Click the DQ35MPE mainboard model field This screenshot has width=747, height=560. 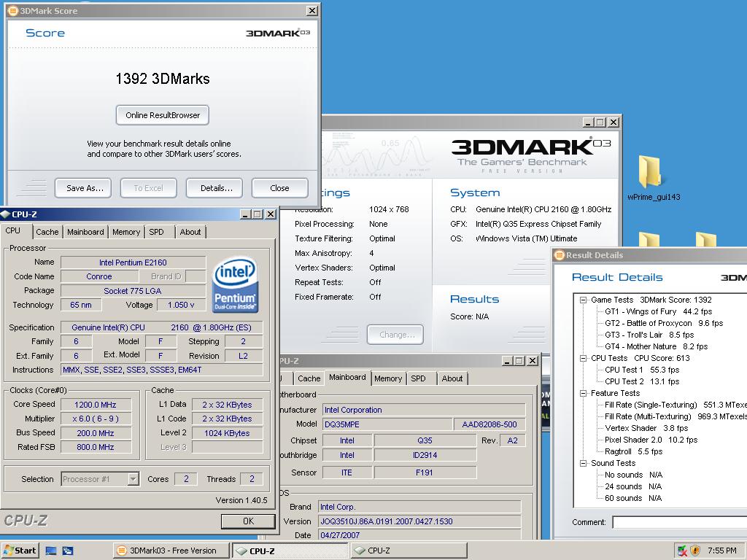tap(387, 424)
